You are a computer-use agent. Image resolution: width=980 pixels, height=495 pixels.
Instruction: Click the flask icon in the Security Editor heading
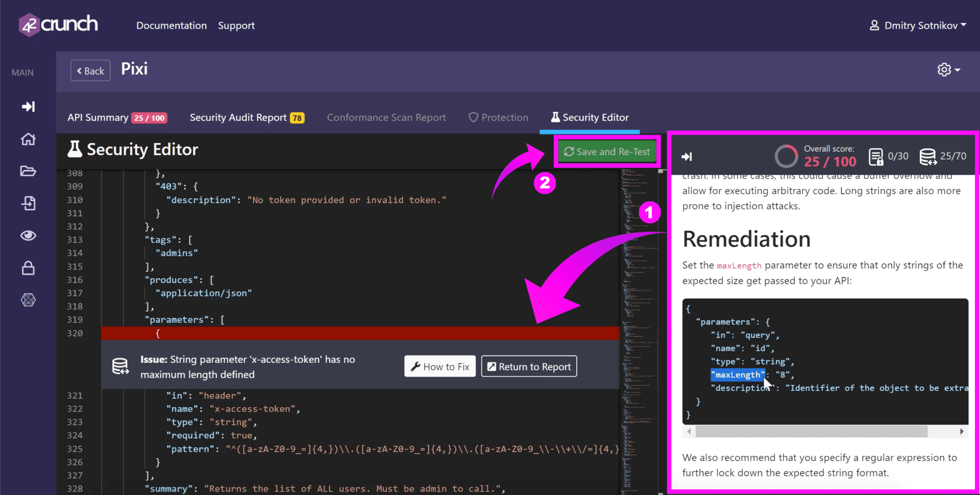click(75, 149)
